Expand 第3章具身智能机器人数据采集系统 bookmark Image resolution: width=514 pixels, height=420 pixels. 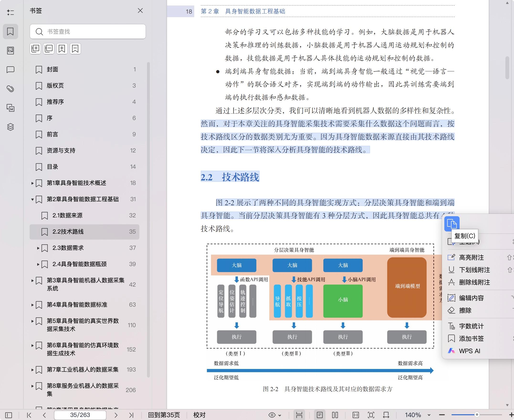coord(32,281)
